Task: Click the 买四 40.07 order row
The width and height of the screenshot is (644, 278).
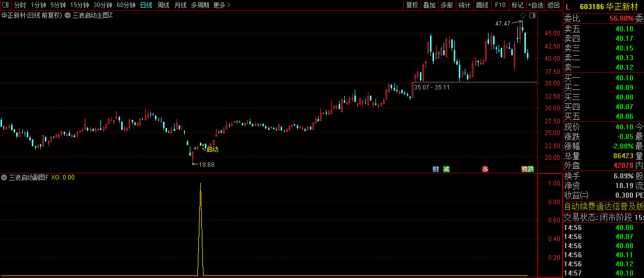Action: (x=603, y=107)
